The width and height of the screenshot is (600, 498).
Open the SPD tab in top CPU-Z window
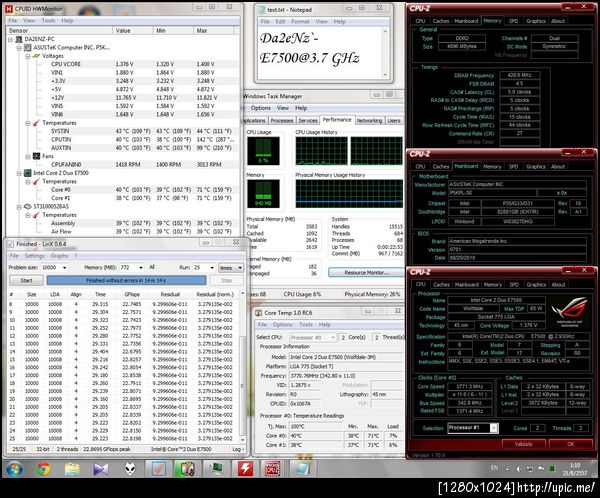513,20
